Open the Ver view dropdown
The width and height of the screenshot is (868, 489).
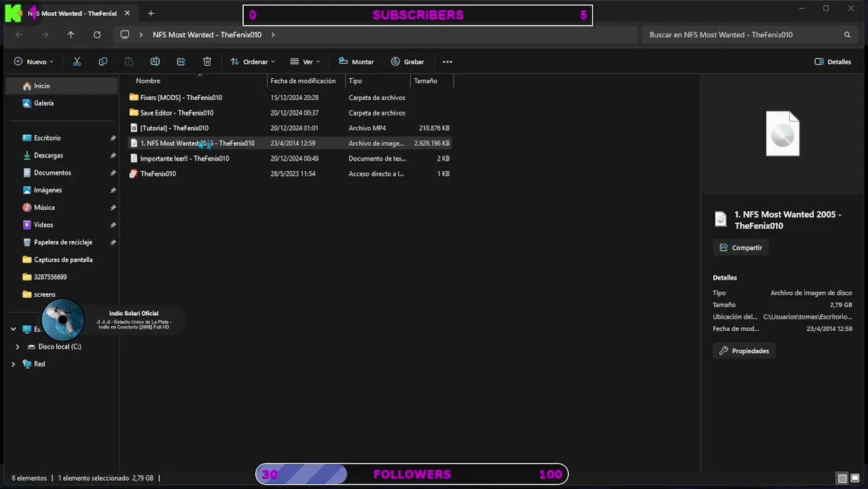[x=305, y=62]
